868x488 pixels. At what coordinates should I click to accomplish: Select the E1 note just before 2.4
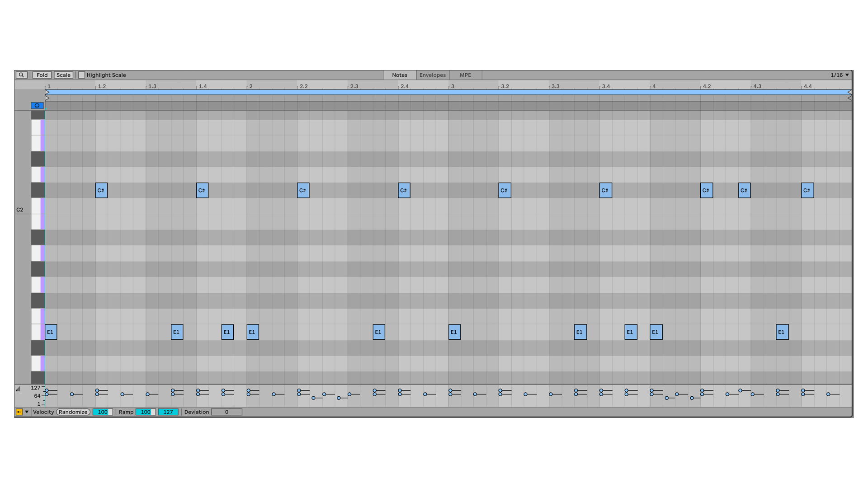click(379, 332)
